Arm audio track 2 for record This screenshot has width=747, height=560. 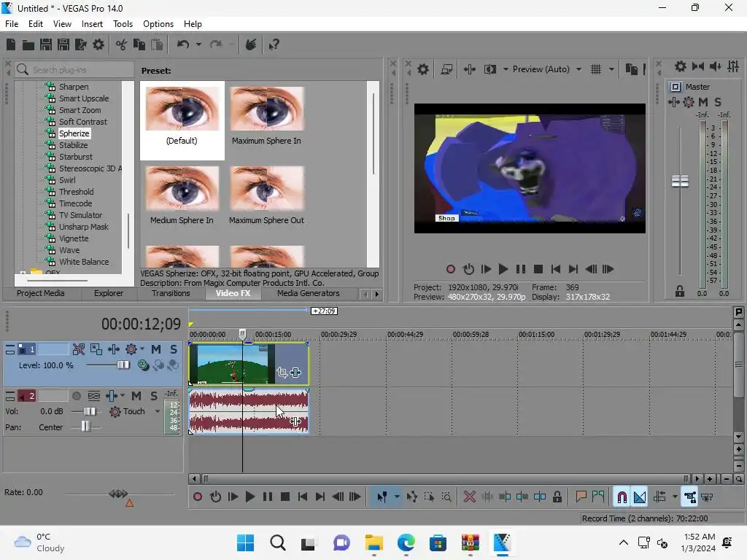click(76, 396)
